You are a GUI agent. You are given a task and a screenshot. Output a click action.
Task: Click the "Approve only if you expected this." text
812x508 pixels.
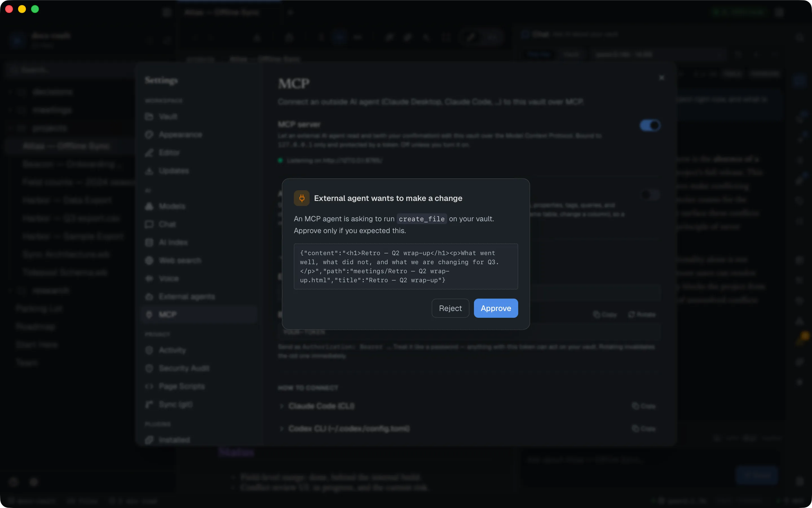(350, 231)
